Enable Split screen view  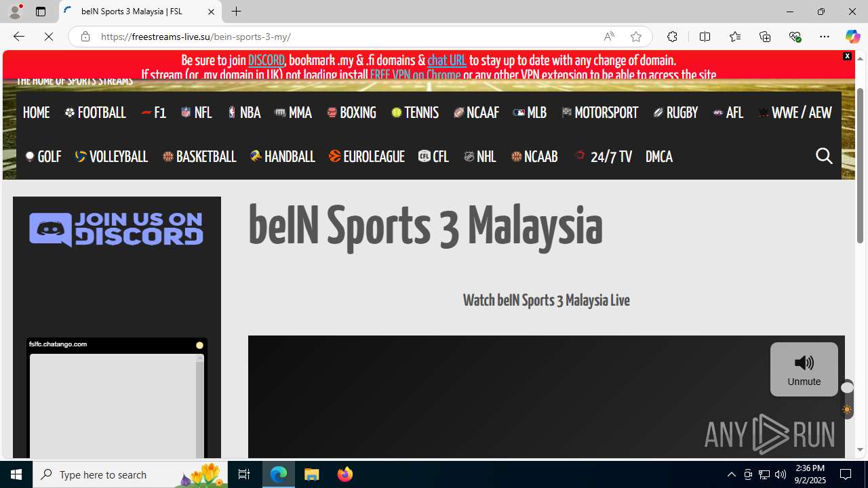[705, 37]
